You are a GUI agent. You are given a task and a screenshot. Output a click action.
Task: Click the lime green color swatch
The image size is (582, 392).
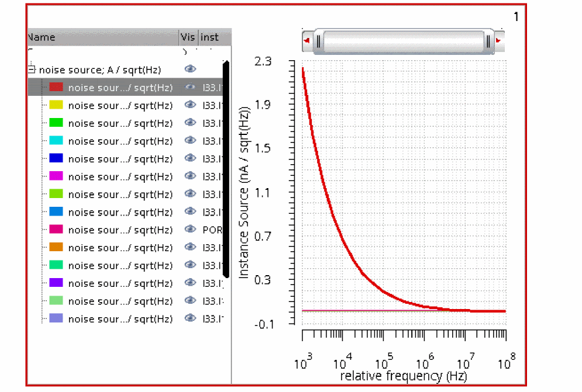56,194
